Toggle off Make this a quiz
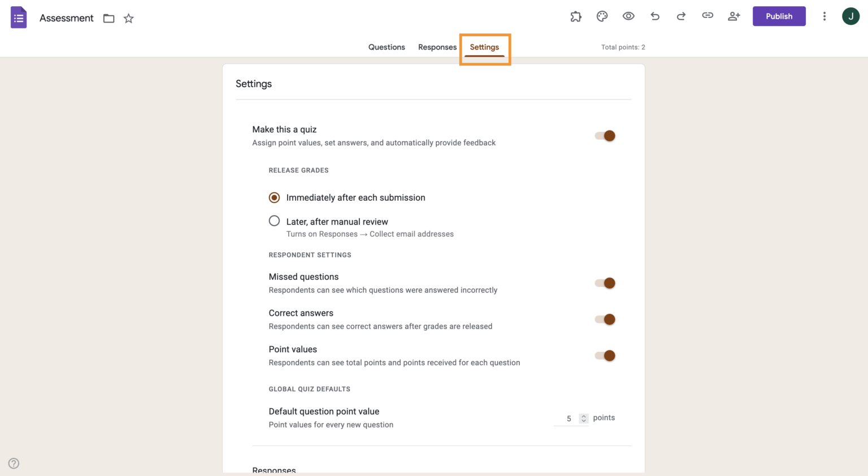This screenshot has width=868, height=476. click(605, 136)
